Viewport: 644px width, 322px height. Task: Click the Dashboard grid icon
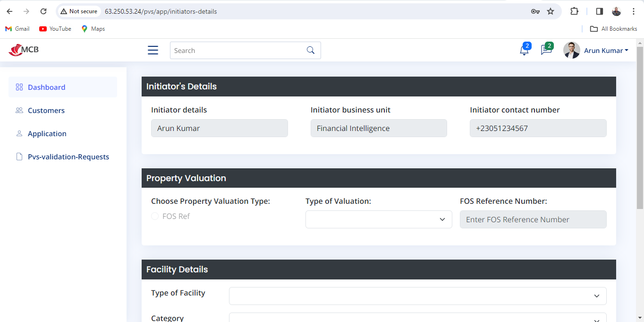tap(19, 87)
